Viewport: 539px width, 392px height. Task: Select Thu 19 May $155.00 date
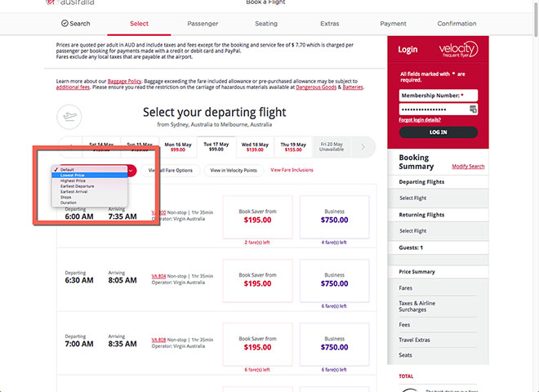(293, 147)
